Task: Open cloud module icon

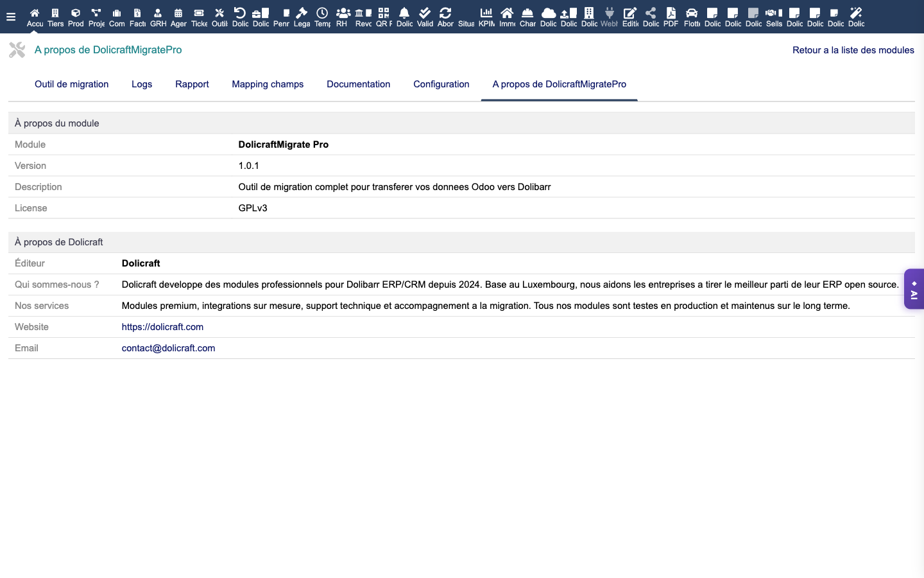Action: click(x=548, y=13)
